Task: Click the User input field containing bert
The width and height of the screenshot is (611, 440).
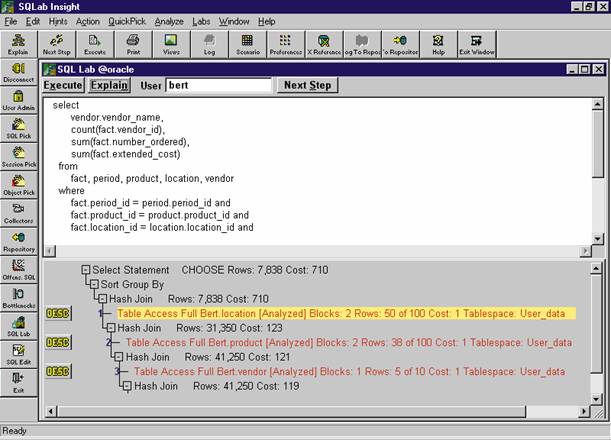Action: pyautogui.click(x=219, y=85)
